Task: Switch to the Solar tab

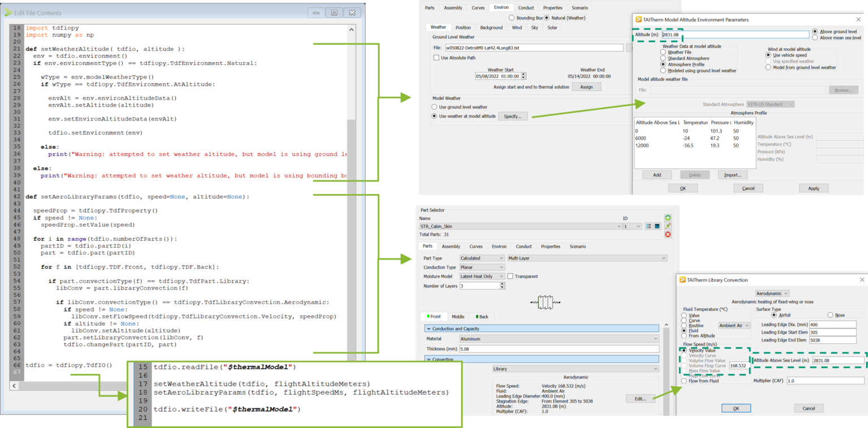Action: pos(552,27)
